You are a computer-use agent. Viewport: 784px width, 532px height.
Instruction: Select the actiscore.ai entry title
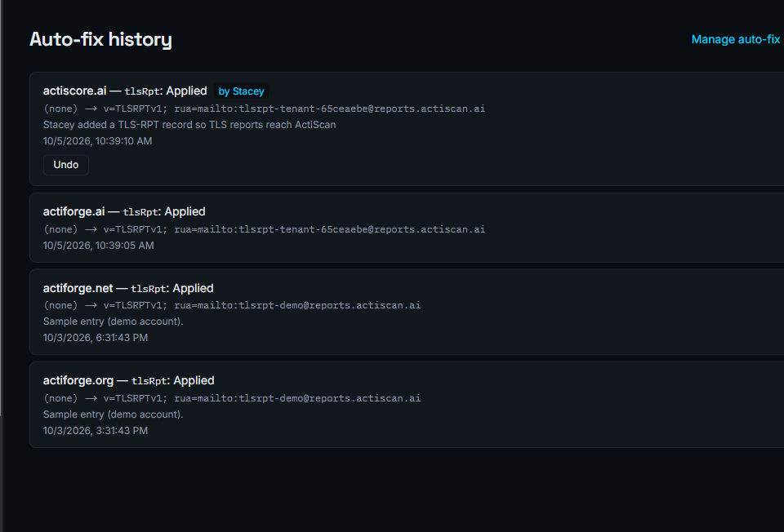coord(125,91)
